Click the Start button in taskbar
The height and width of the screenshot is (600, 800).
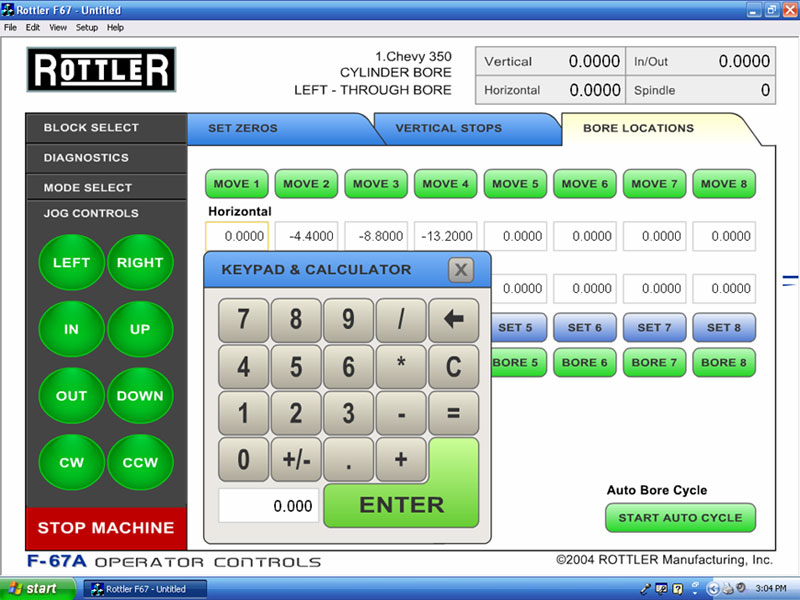(x=33, y=588)
